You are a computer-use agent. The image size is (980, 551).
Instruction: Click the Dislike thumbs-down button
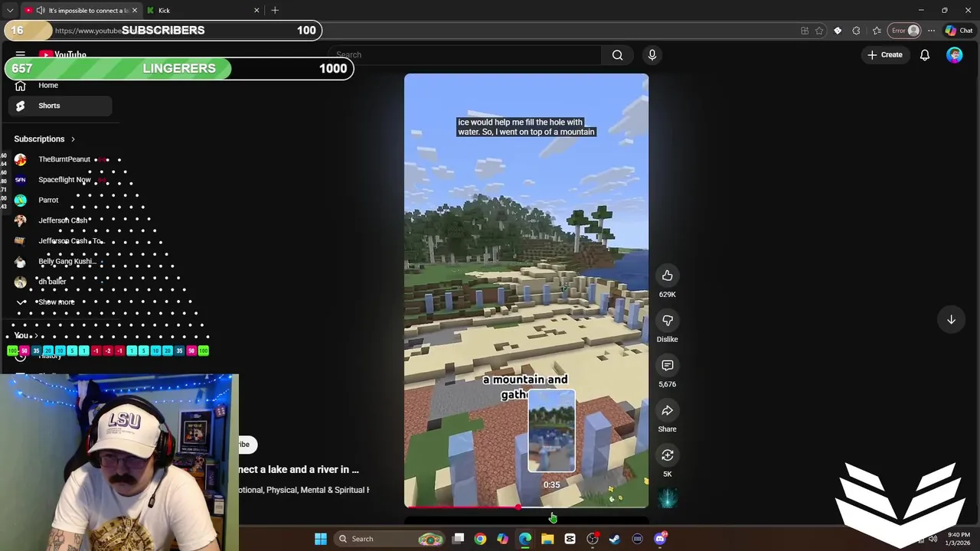[667, 321]
